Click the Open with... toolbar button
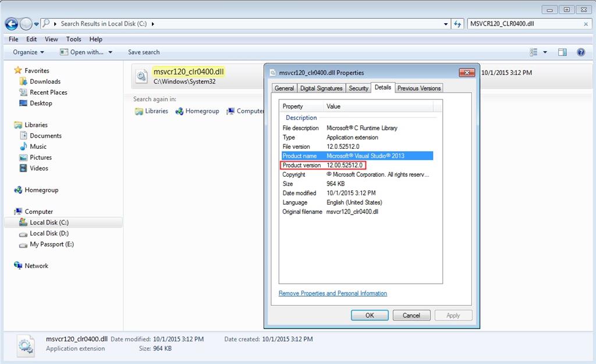This screenshot has height=364, width=596. 81,52
